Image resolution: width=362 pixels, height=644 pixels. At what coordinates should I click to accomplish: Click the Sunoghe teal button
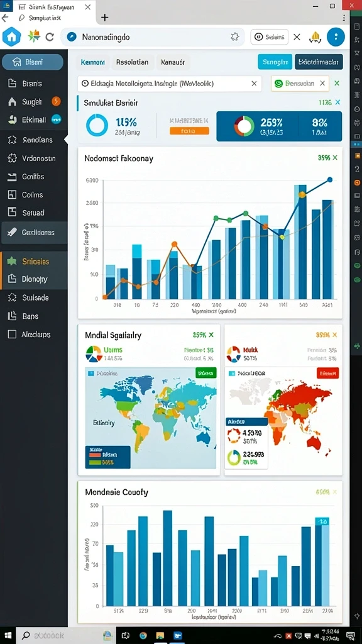pos(275,62)
